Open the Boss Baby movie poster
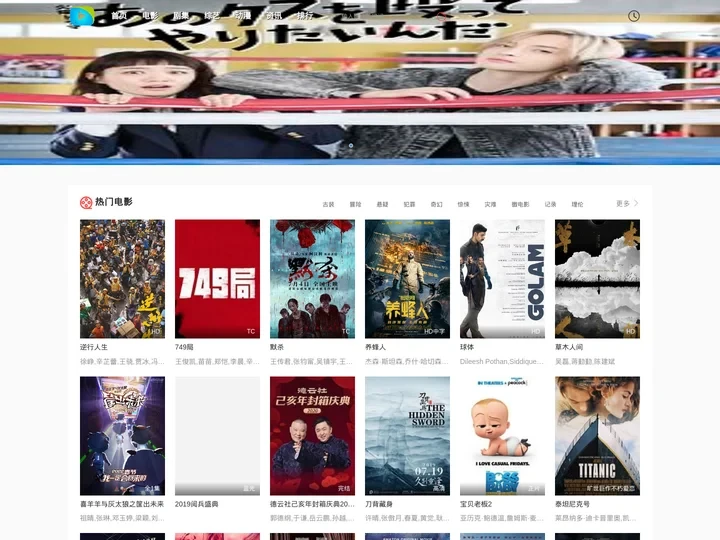The image size is (720, 540). click(502, 436)
